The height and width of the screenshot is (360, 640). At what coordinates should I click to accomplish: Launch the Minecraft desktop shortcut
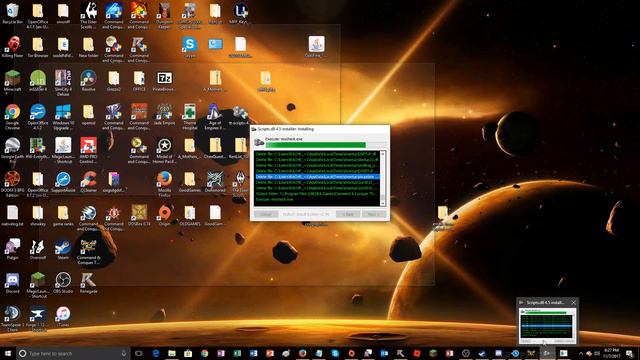pyautogui.click(x=12, y=81)
